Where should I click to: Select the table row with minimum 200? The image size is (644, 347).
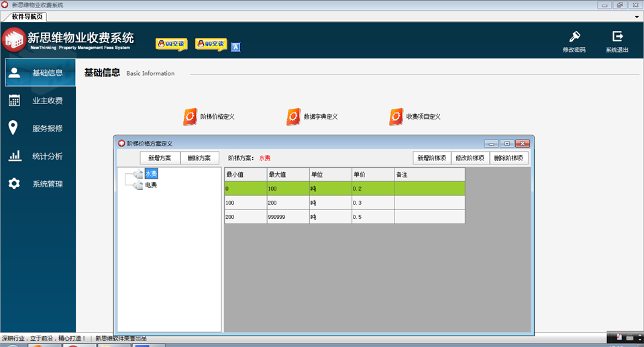[x=345, y=217]
